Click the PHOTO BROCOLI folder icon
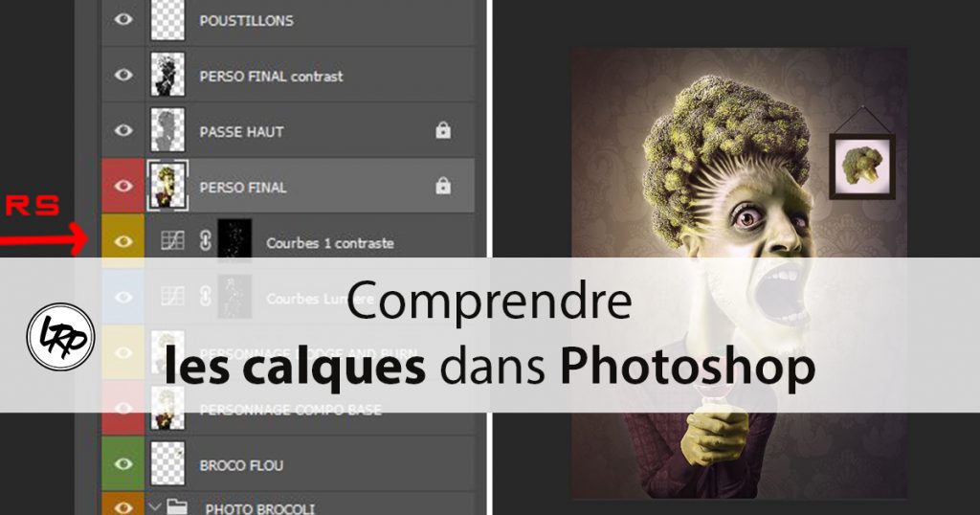 click(177, 507)
